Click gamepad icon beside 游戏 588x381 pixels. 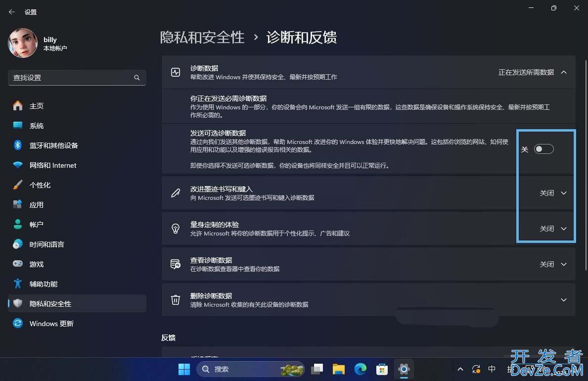coord(18,264)
